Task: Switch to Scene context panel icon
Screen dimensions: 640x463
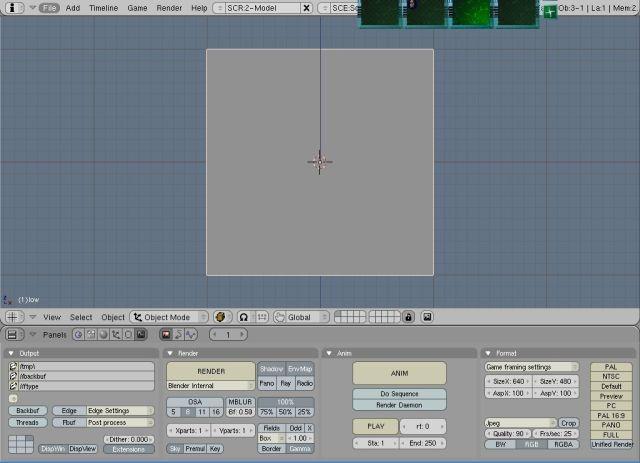Action: tap(141, 335)
